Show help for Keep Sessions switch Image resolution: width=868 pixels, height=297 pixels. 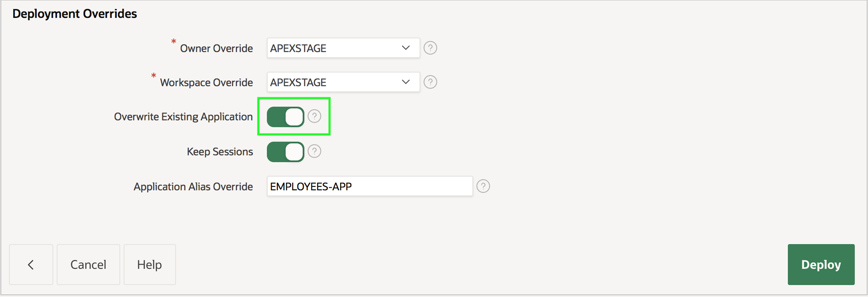click(314, 151)
